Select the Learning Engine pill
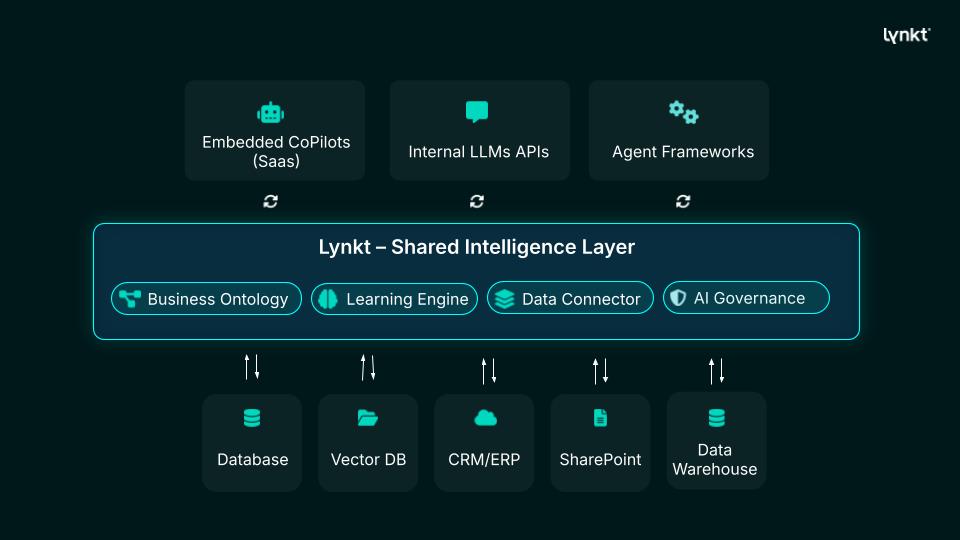960x540 pixels. click(x=394, y=299)
